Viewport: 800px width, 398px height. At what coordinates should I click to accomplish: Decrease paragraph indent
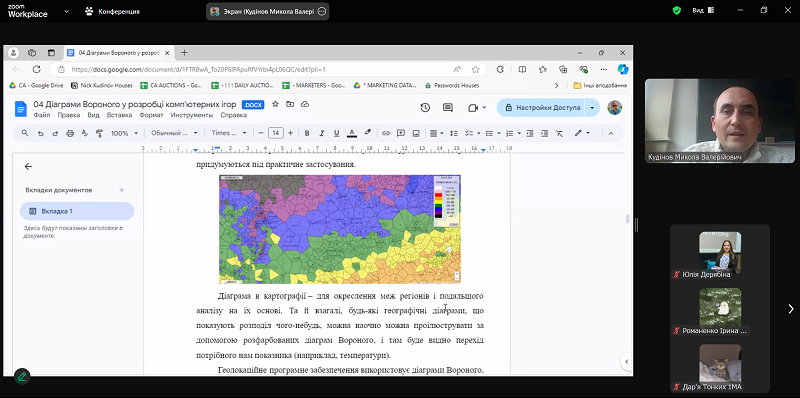[530, 133]
